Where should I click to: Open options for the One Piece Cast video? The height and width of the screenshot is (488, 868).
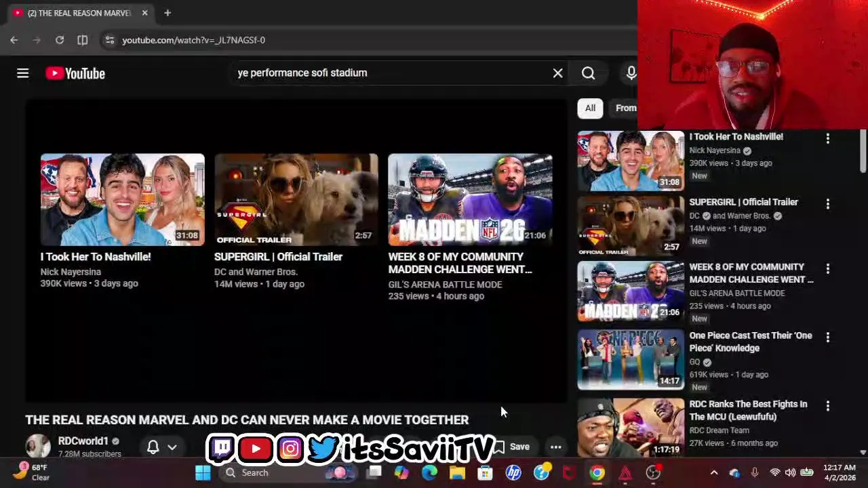click(x=827, y=337)
